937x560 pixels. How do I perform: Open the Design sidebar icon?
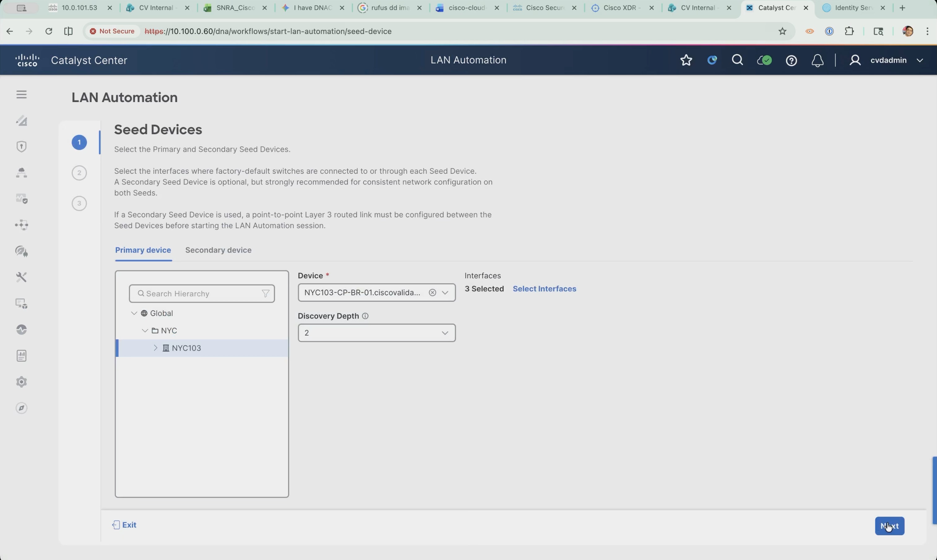[22, 120]
